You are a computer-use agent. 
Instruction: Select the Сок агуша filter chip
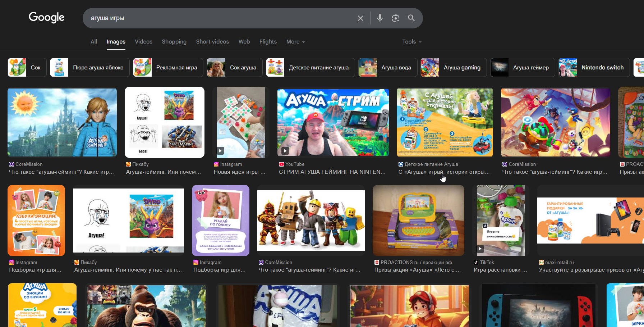click(x=235, y=67)
